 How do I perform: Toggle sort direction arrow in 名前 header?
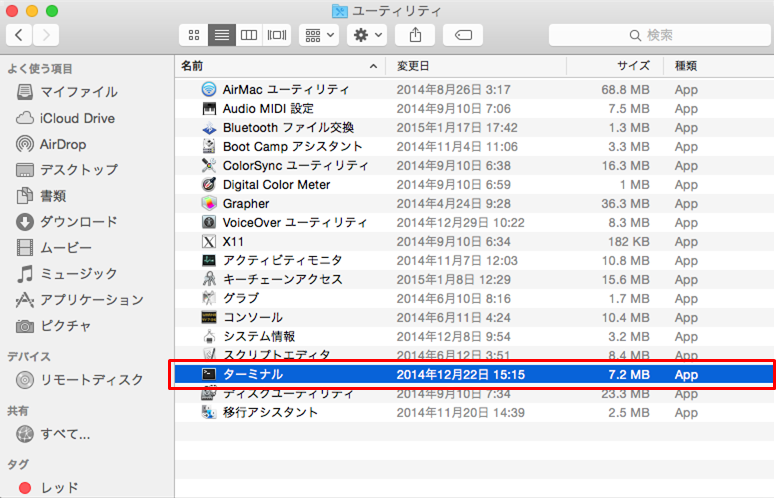pos(374,66)
